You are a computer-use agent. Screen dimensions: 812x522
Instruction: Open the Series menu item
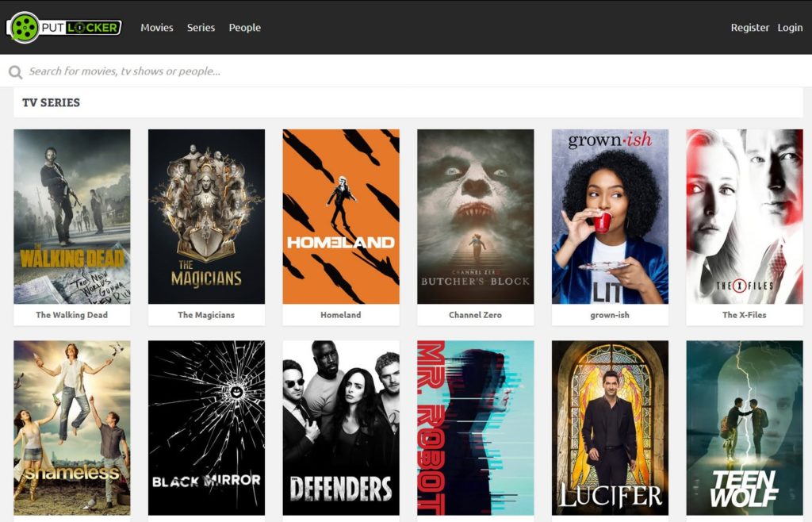tap(201, 28)
